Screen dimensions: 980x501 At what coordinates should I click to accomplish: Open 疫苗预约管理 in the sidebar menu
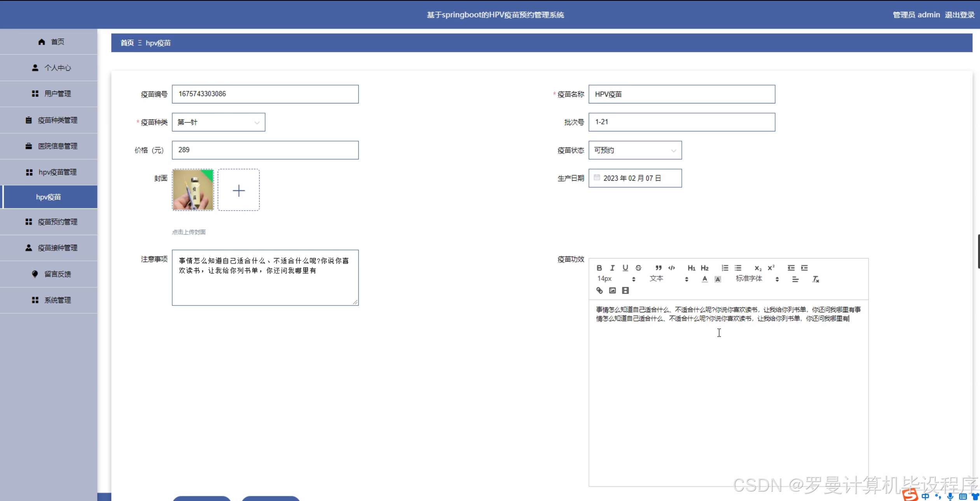[x=57, y=222]
